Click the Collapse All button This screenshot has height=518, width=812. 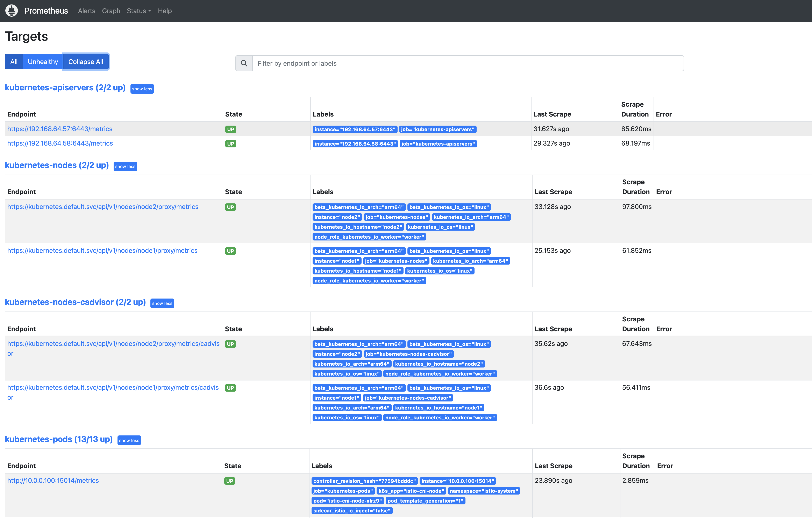tap(86, 62)
